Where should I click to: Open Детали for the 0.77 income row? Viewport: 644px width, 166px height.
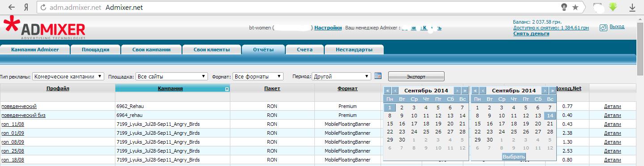pyautogui.click(x=612, y=106)
